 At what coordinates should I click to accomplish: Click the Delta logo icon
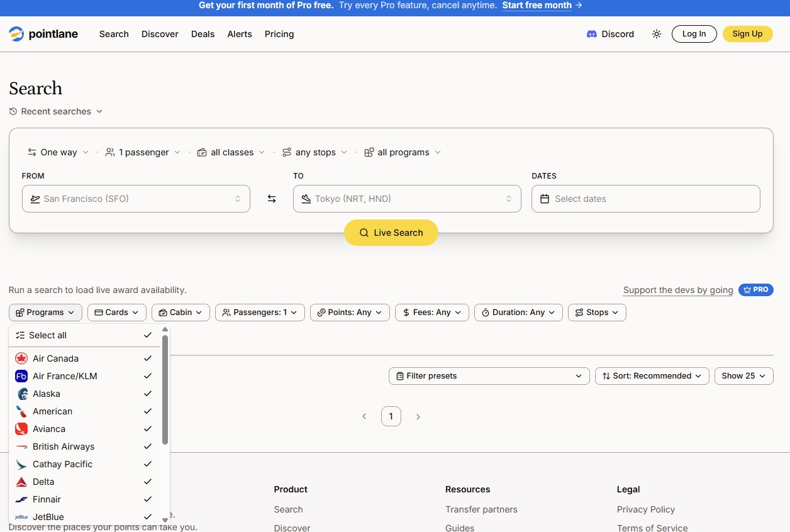[x=21, y=482]
